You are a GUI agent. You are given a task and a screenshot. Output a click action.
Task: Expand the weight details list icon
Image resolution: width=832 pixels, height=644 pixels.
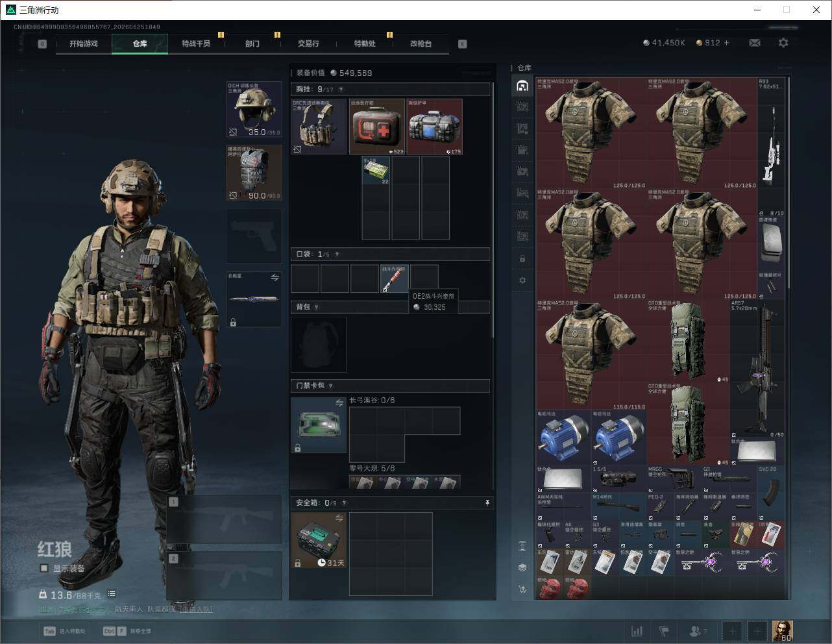tap(112, 594)
